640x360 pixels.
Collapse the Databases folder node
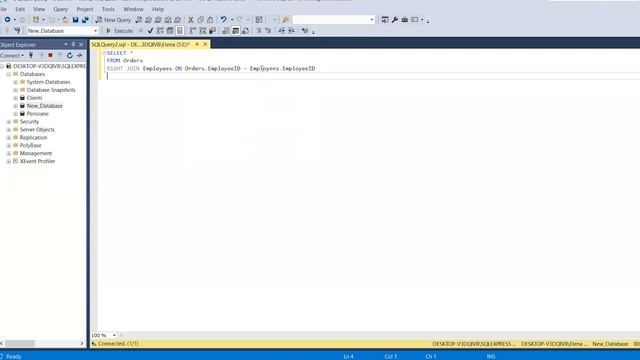tap(9, 74)
